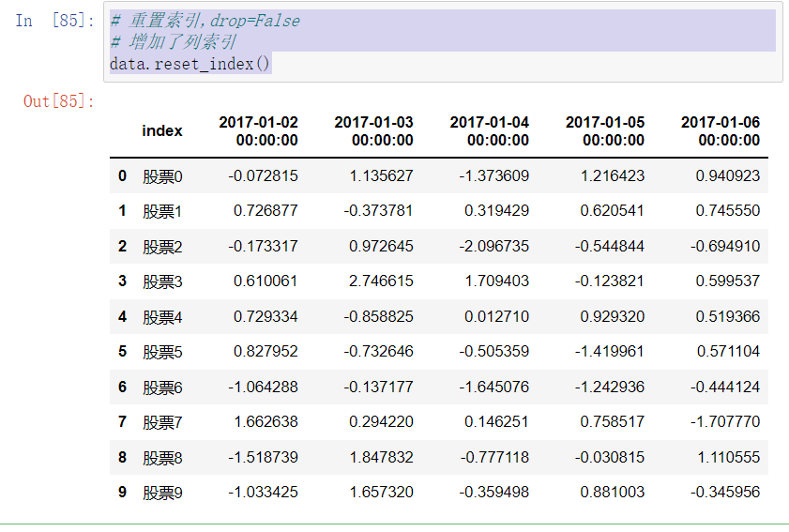Select the row label 股票3
Screen dimensions: 789x532
coord(162,281)
